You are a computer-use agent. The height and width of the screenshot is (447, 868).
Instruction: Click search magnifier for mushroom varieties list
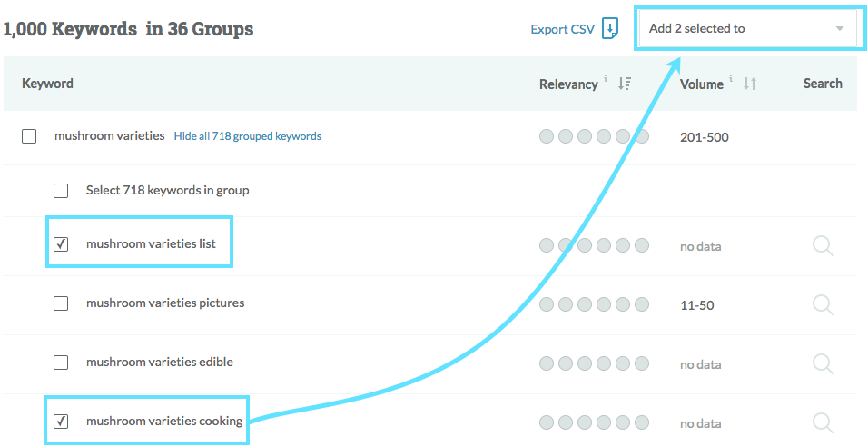pos(823,245)
